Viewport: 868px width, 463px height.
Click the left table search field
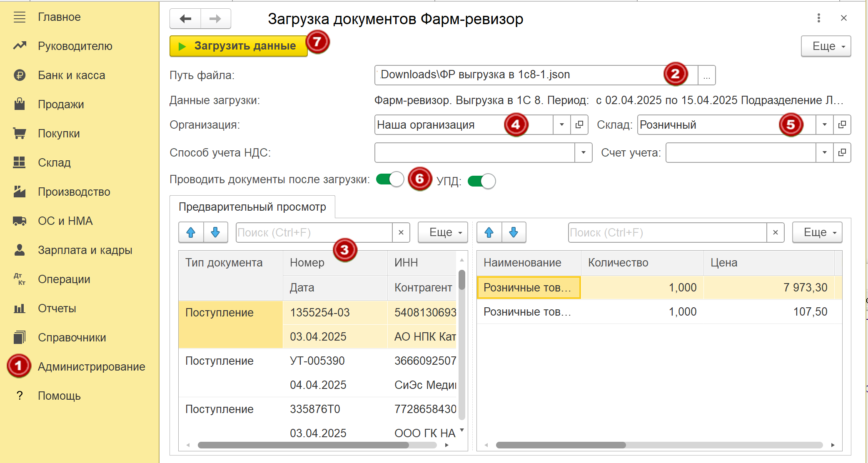click(x=314, y=232)
